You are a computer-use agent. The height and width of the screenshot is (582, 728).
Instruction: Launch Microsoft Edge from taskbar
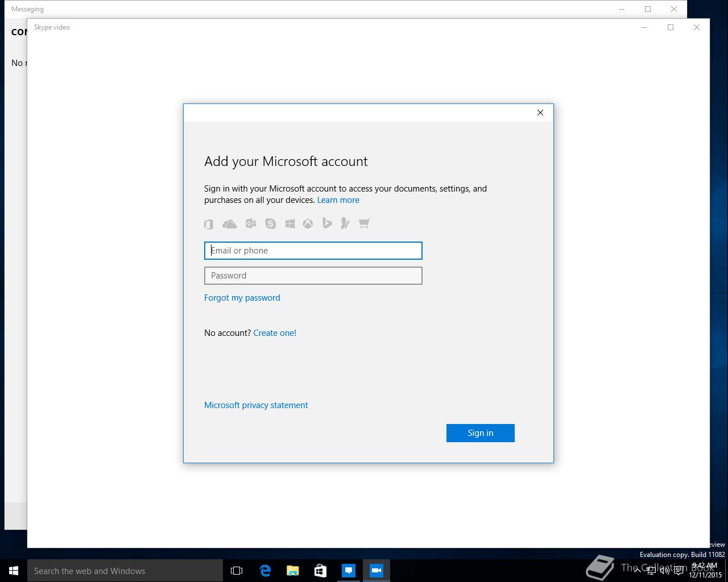[265, 571]
